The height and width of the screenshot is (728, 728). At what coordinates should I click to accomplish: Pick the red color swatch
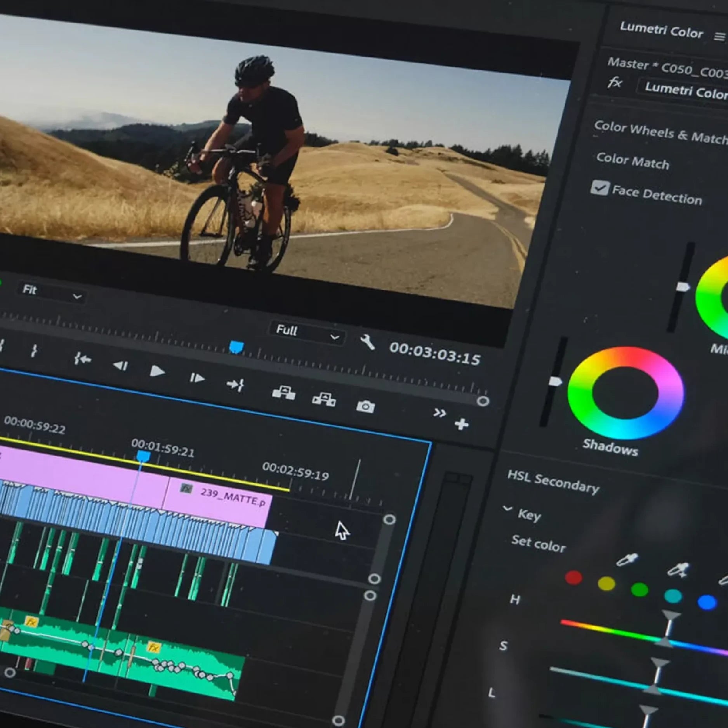point(573,577)
